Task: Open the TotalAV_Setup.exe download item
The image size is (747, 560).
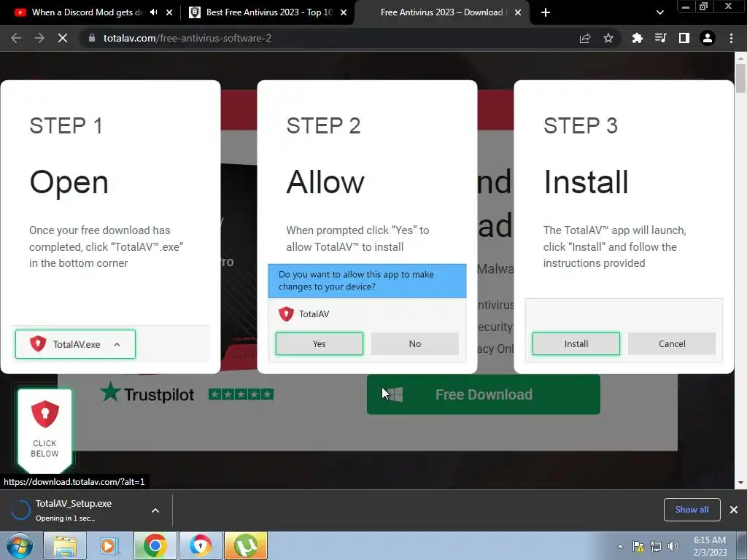Action: [x=74, y=510]
